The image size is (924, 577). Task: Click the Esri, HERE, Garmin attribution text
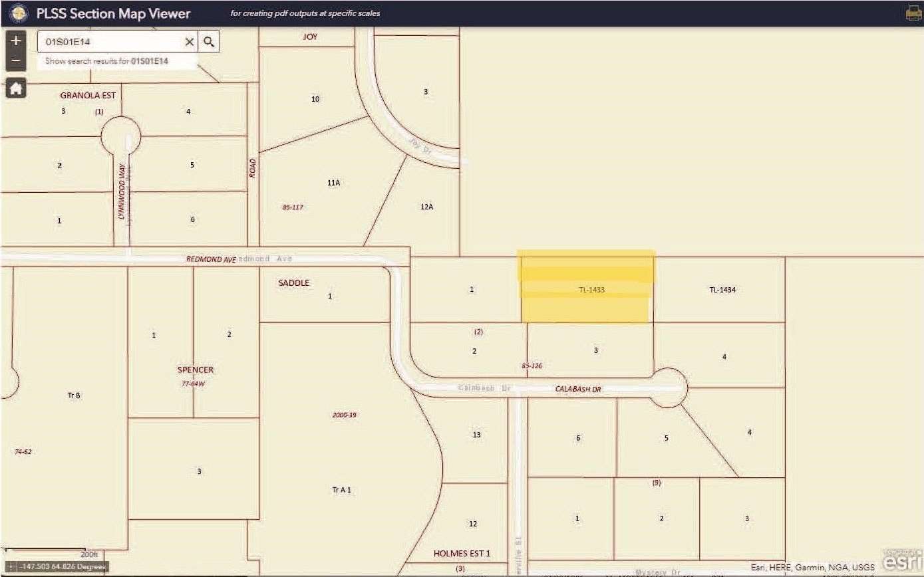tap(812, 567)
